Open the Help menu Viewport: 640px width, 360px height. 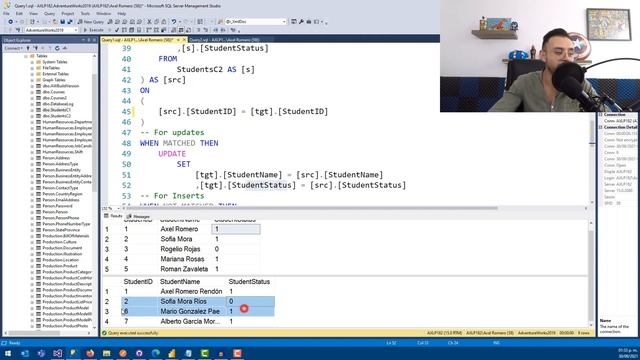[122, 13]
